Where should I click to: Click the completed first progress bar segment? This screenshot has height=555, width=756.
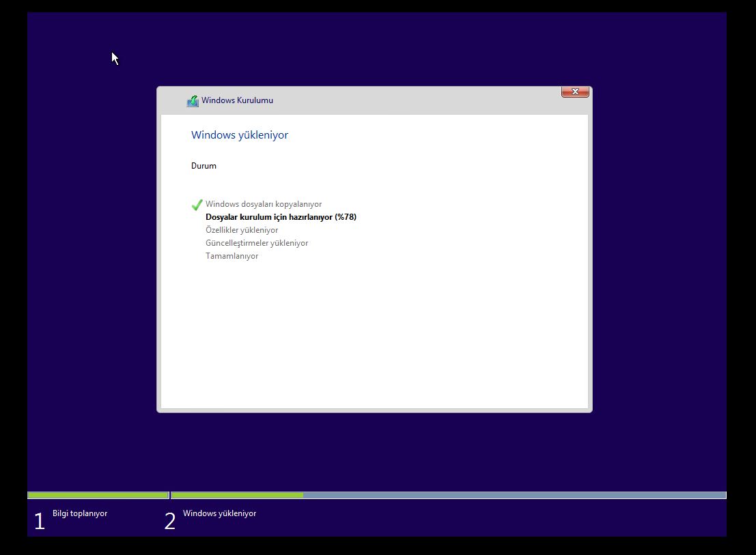(x=98, y=495)
